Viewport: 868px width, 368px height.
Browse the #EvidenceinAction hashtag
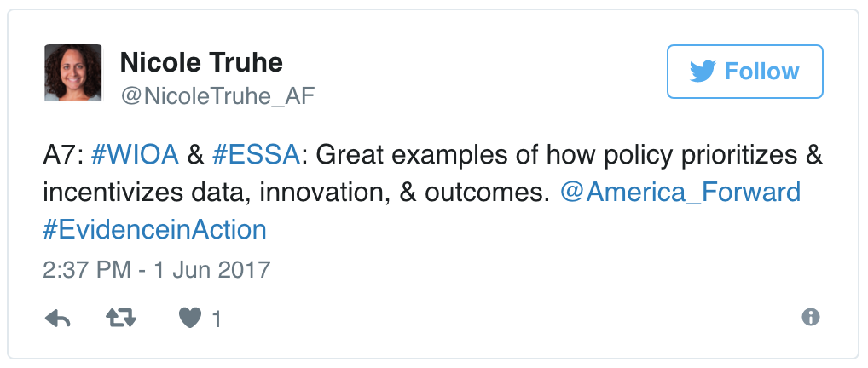click(x=154, y=229)
